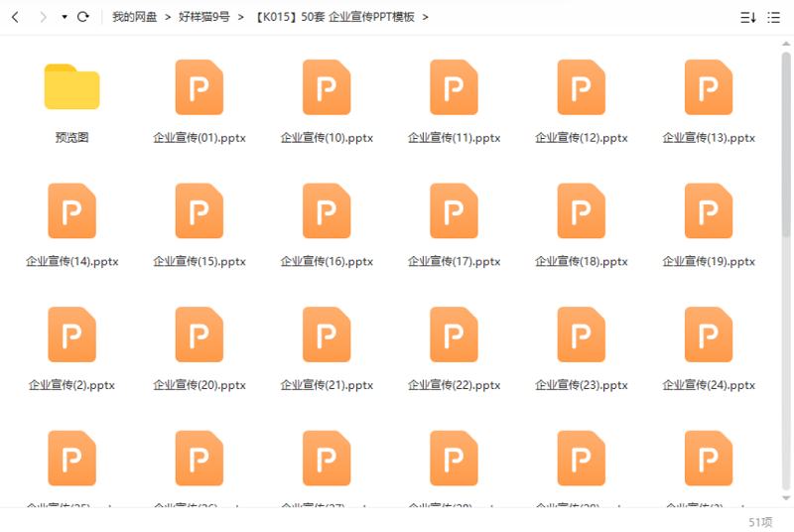Select 企业宣传(17).pptx presentation
Image resolution: width=794 pixels, height=532 pixels.
[454, 212]
